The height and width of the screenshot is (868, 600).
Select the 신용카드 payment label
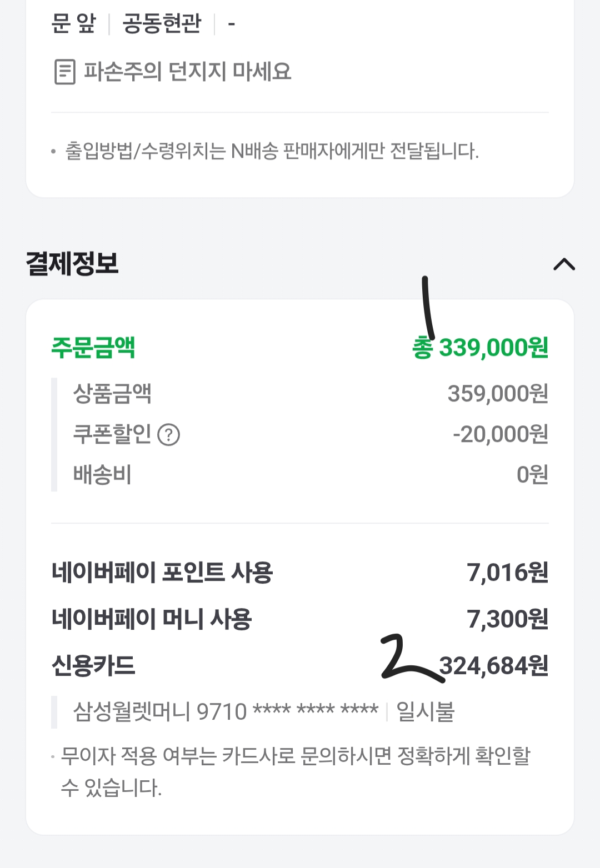click(x=93, y=665)
